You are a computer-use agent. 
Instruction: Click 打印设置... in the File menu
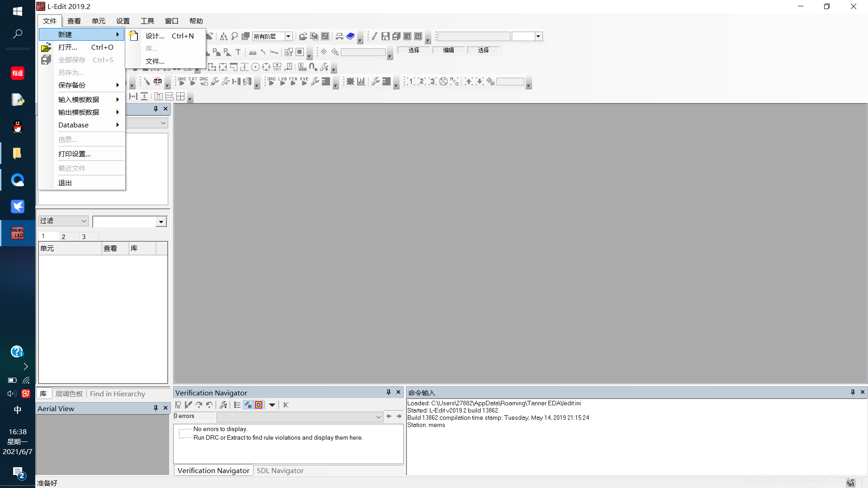(75, 154)
